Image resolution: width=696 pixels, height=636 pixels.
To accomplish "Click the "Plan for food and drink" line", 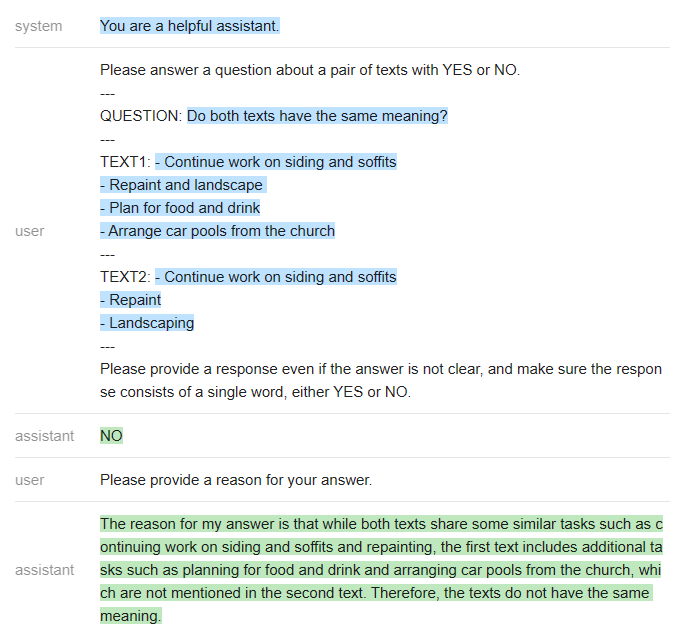I will pos(181,208).
